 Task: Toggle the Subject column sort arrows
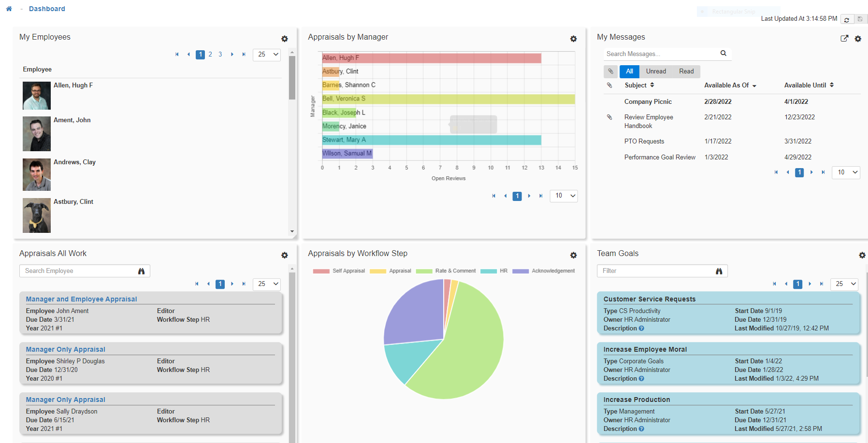tap(651, 85)
